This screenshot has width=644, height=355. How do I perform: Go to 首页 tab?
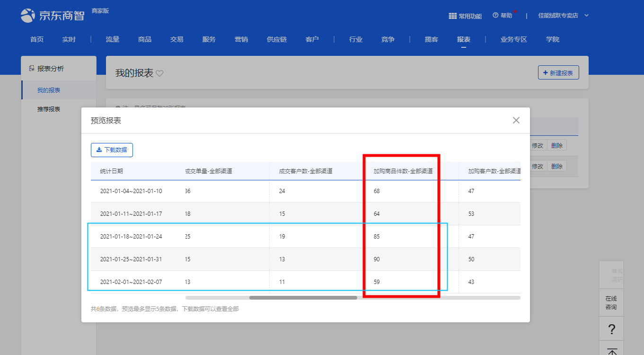[x=37, y=39]
